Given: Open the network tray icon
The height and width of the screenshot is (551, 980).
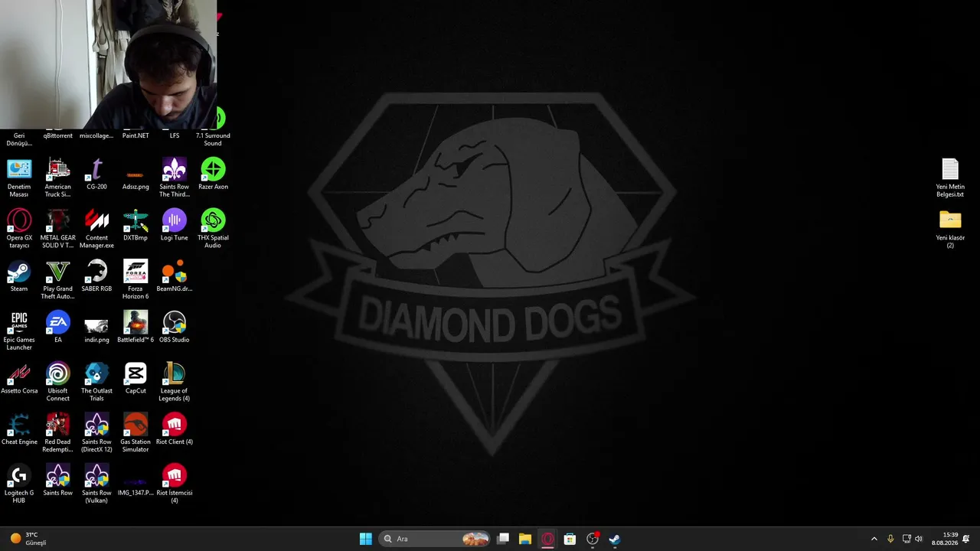Looking at the screenshot, I should tap(906, 539).
